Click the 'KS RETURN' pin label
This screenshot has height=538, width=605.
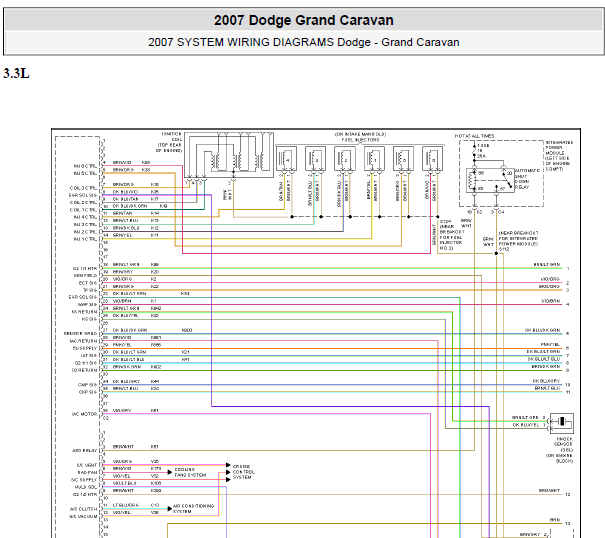[84, 312]
